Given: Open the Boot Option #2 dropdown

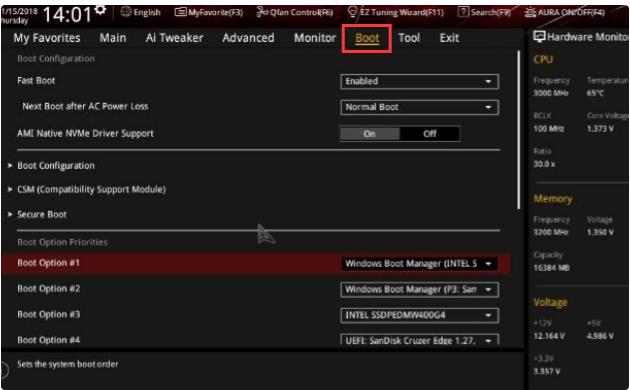Looking at the screenshot, I should 419,290.
